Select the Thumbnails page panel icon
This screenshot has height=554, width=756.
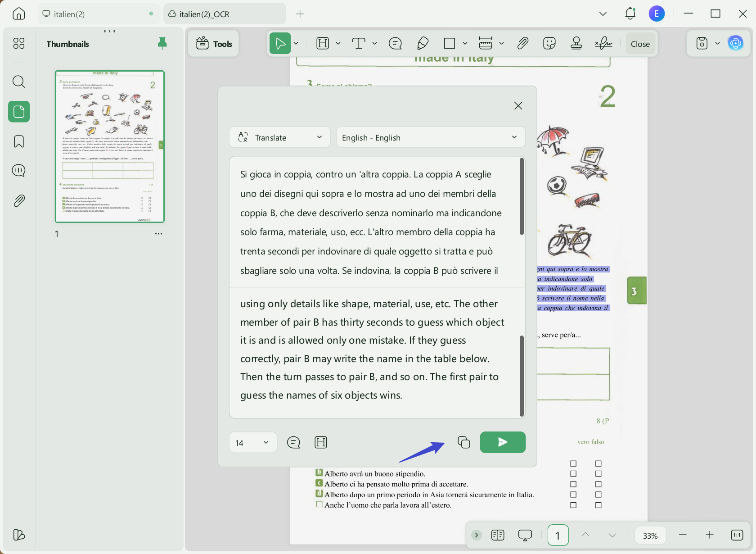click(19, 111)
